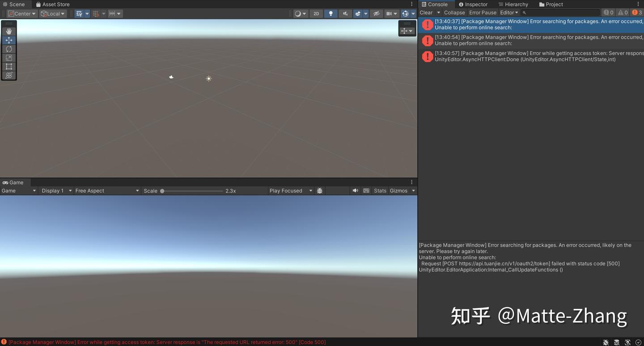Enable Error Pause in the Console
This screenshot has width=644, height=346.
tap(483, 13)
